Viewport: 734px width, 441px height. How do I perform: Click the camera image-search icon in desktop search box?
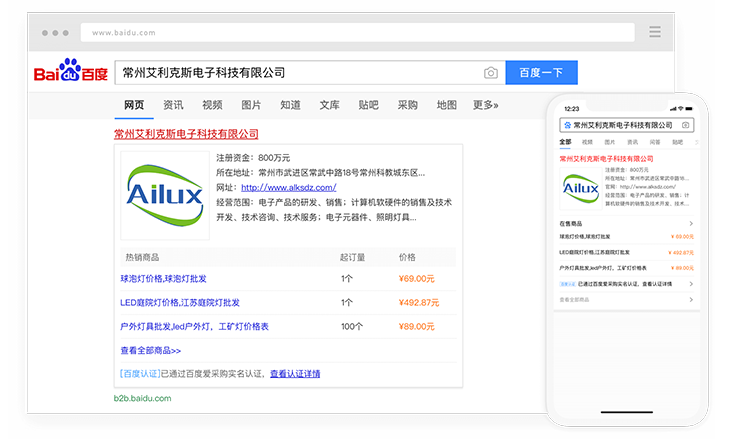[491, 73]
